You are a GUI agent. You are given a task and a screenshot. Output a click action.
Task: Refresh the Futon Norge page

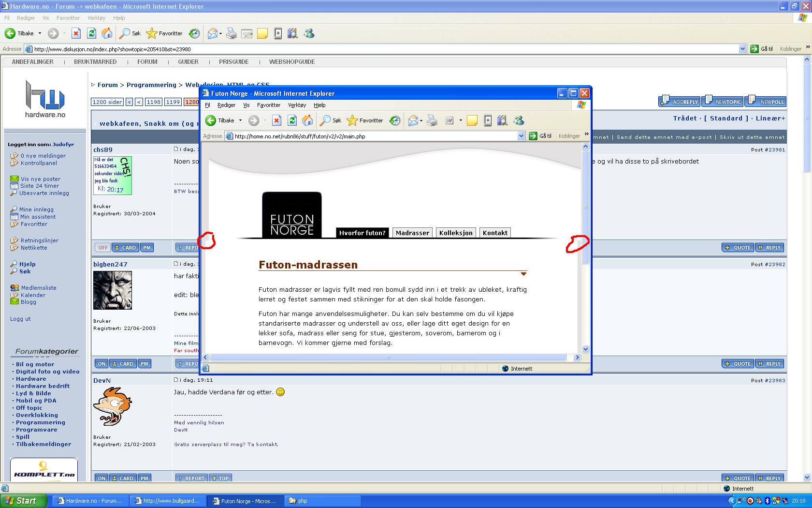point(292,120)
